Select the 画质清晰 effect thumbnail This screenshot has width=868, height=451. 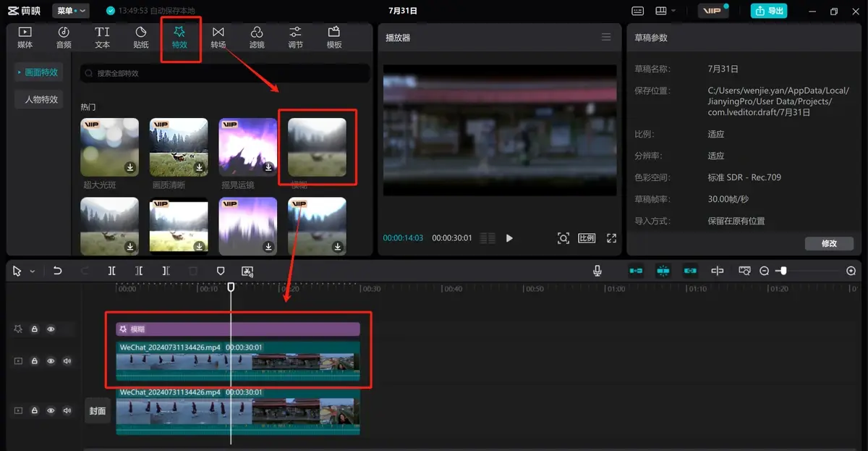tap(179, 148)
